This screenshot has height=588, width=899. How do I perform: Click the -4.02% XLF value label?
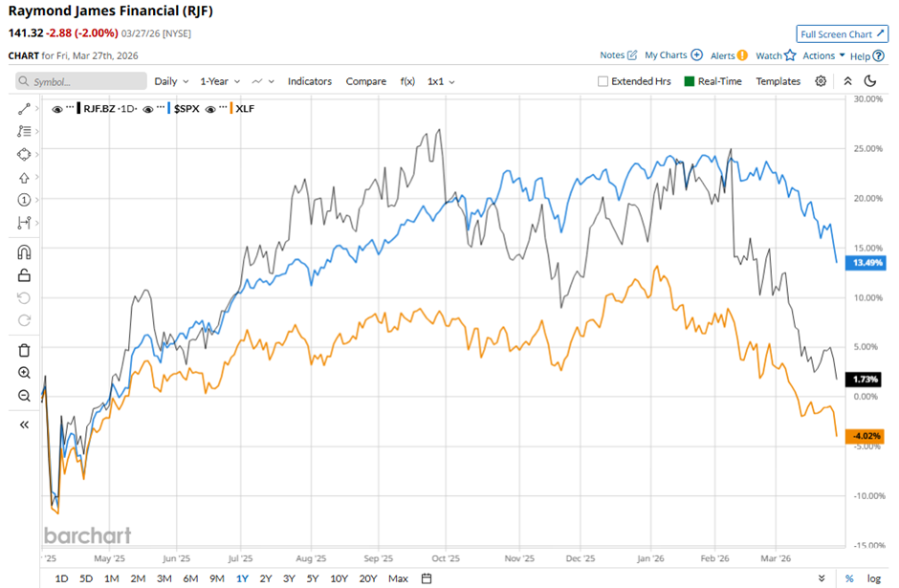[x=865, y=436]
